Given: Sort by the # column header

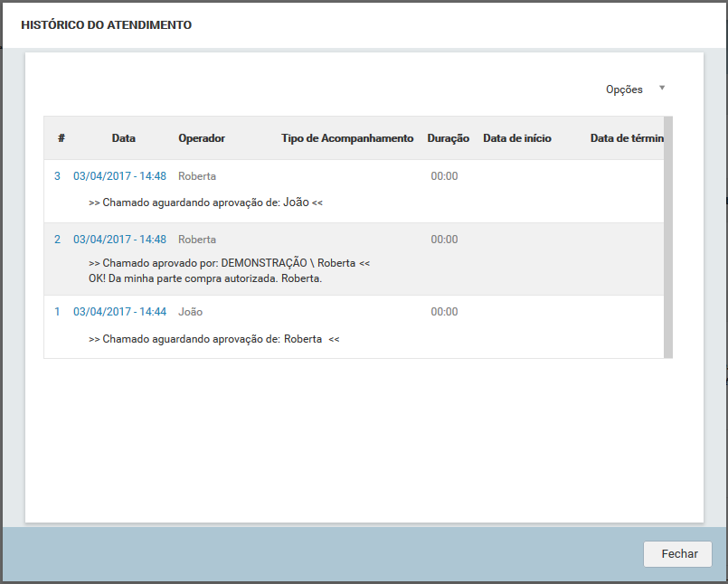Looking at the screenshot, I should [61, 138].
